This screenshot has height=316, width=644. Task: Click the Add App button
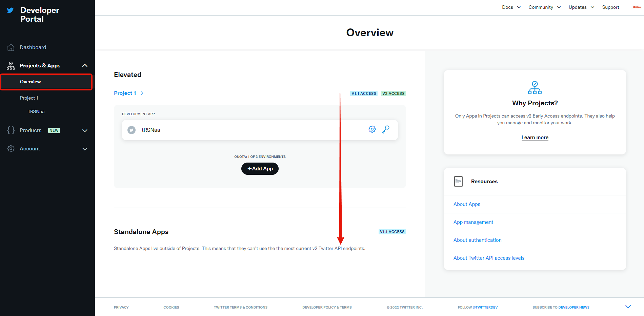(x=260, y=168)
